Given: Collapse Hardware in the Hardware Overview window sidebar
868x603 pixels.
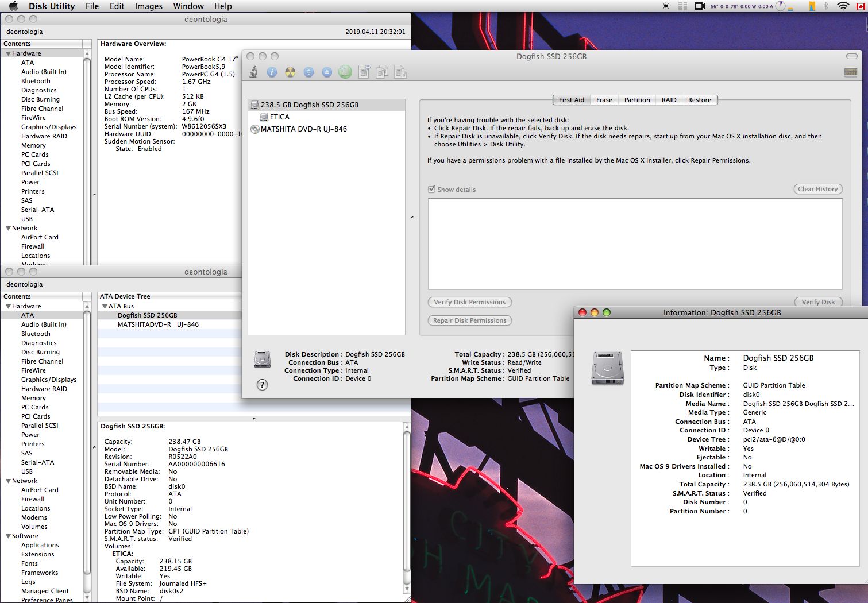Looking at the screenshot, I should tap(8, 53).
